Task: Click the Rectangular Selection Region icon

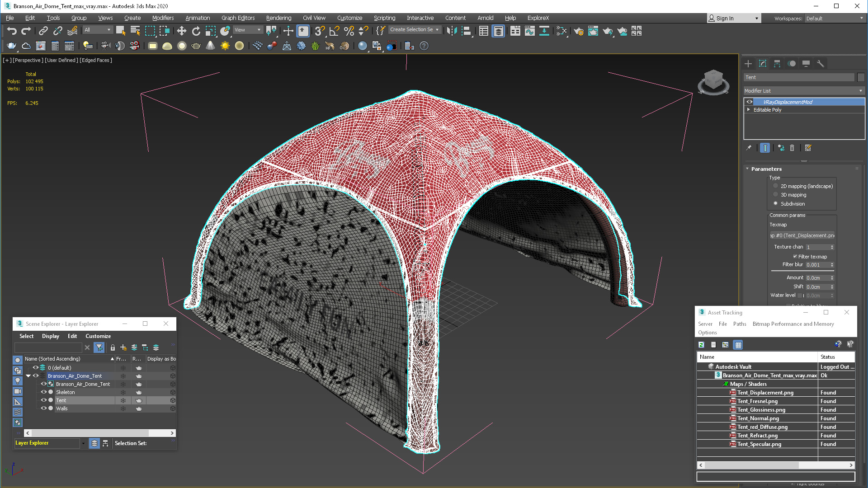Action: point(150,31)
